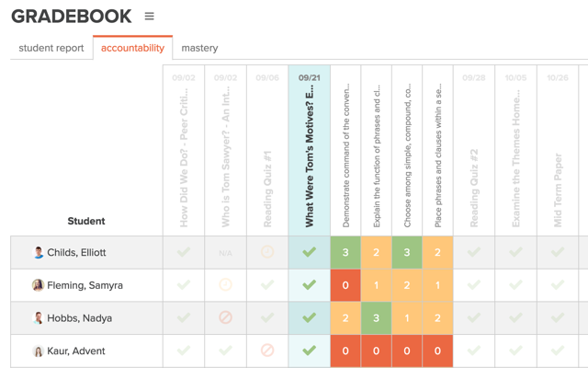Click Samyra Fleming's avatar icon
Viewport: 588px width, 368px height.
(x=39, y=285)
